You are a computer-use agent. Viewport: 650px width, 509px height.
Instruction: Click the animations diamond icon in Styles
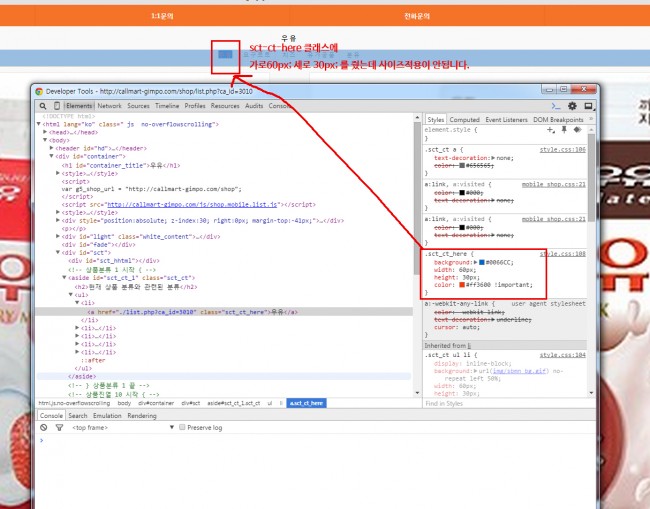pyautogui.click(x=577, y=130)
